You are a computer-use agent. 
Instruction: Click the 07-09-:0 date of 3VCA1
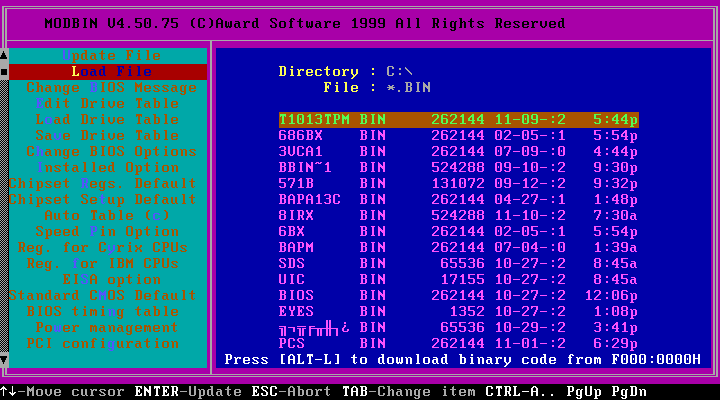pyautogui.click(x=530, y=152)
